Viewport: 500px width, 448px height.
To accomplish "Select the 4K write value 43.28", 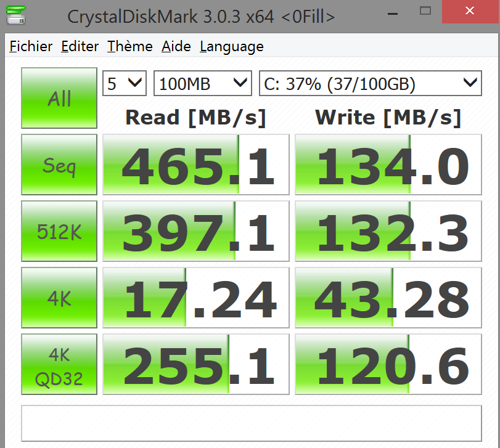I will pyautogui.click(x=388, y=298).
